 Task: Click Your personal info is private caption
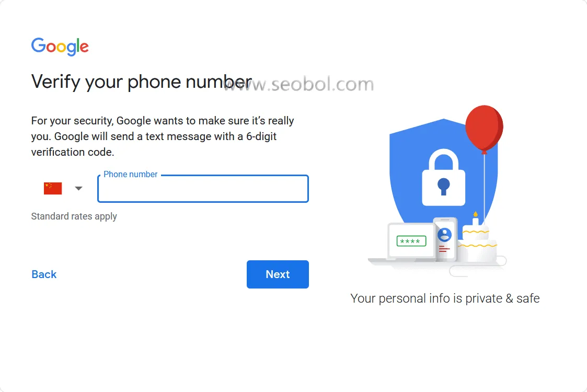click(x=445, y=298)
